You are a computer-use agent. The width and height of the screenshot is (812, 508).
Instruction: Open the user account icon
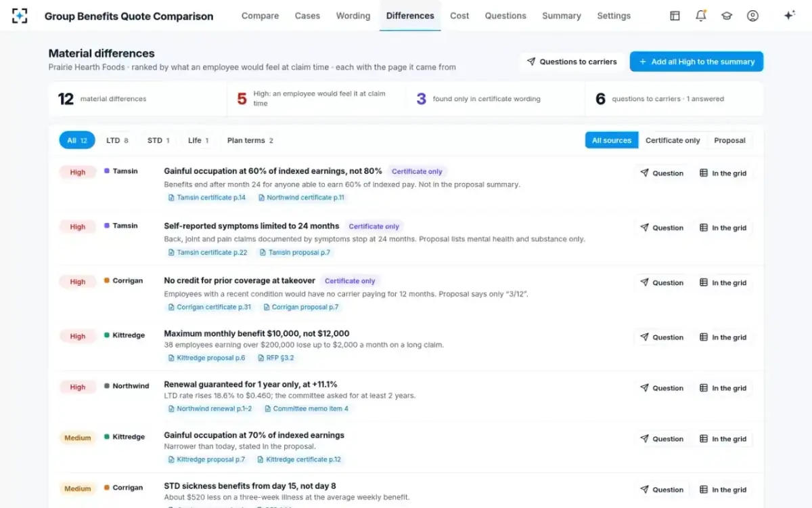[752, 16]
